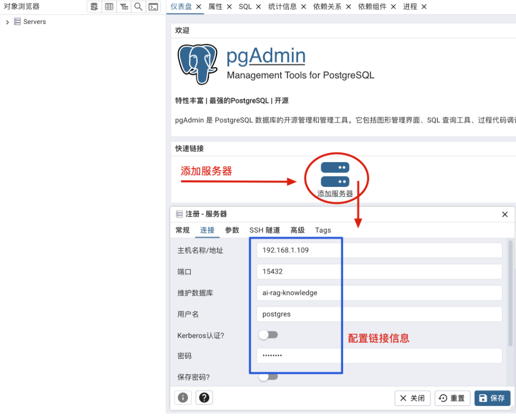Click the pgAdmin elephant logo
The image size is (516, 420).
[198, 64]
